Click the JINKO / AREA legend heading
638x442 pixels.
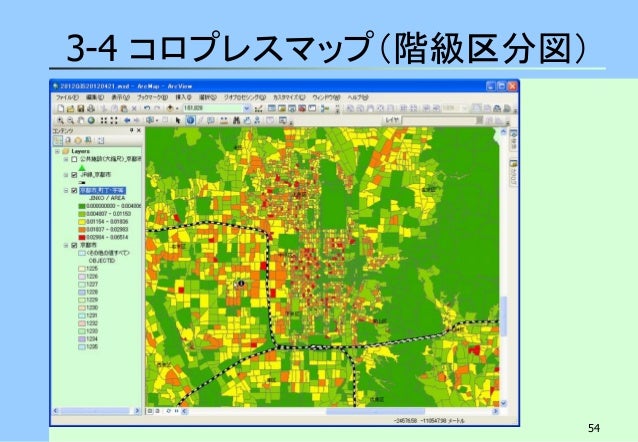(107, 198)
